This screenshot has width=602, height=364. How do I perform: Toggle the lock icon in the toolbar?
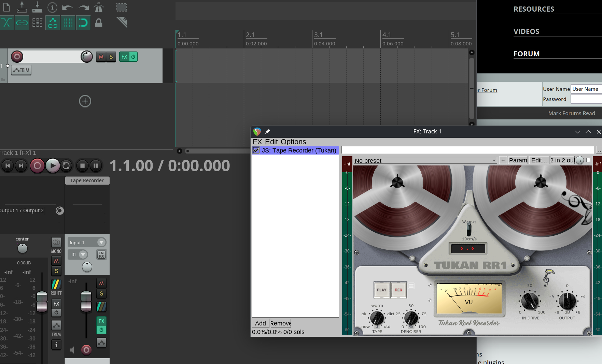pyautogui.click(x=99, y=23)
